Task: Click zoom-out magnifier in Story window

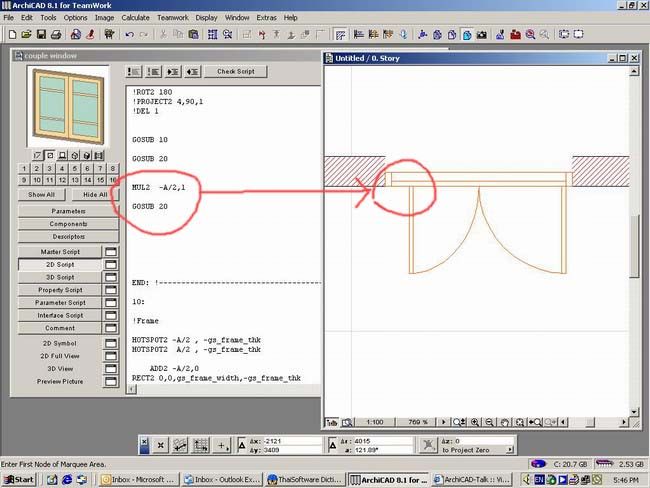Action: pyautogui.click(x=489, y=422)
